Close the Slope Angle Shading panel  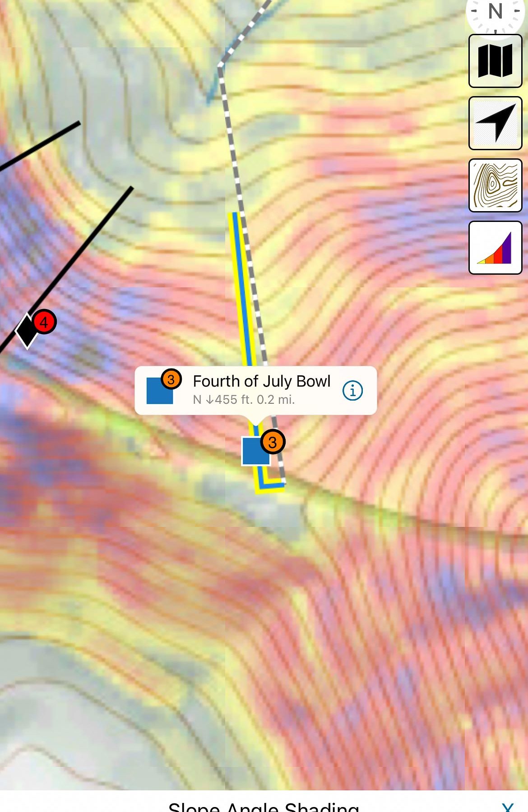coord(507,807)
